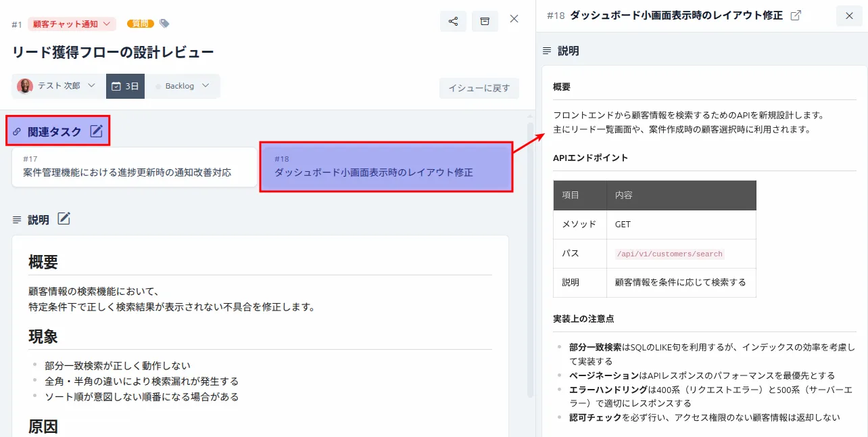Image resolution: width=868 pixels, height=437 pixels.
Task: Close the #18 detail panel
Action: 849,16
